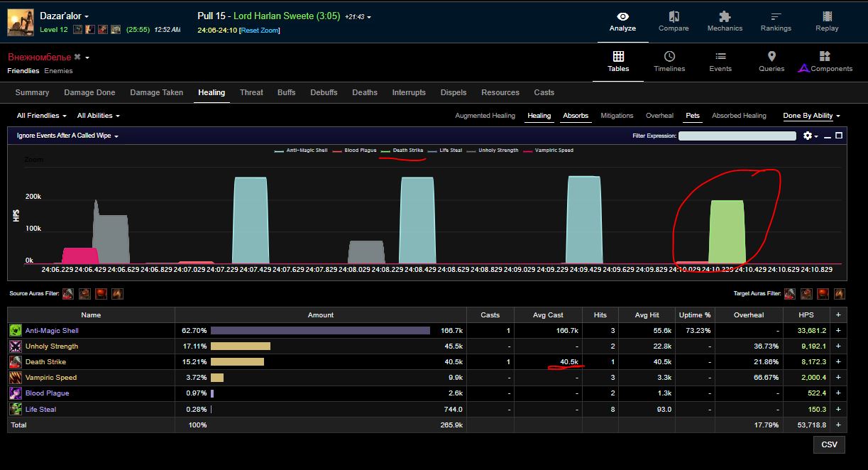Image resolution: width=868 pixels, height=470 pixels.
Task: Open the Replay view
Action: (x=827, y=21)
